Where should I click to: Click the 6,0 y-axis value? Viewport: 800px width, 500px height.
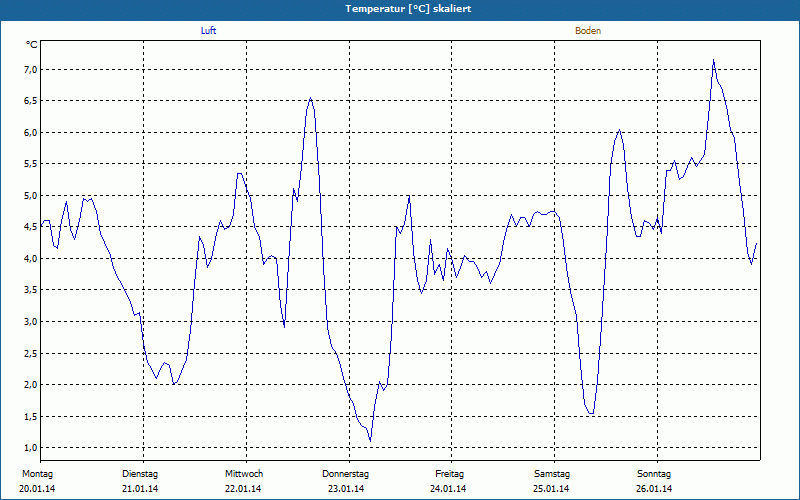coord(32,133)
